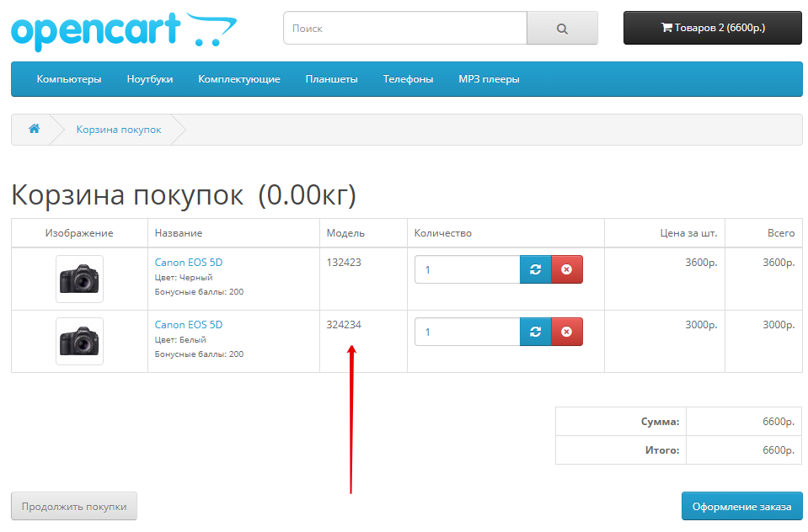Click Корзина покупок breadcrumb link
This screenshot has height=532, width=808.
pyautogui.click(x=119, y=130)
